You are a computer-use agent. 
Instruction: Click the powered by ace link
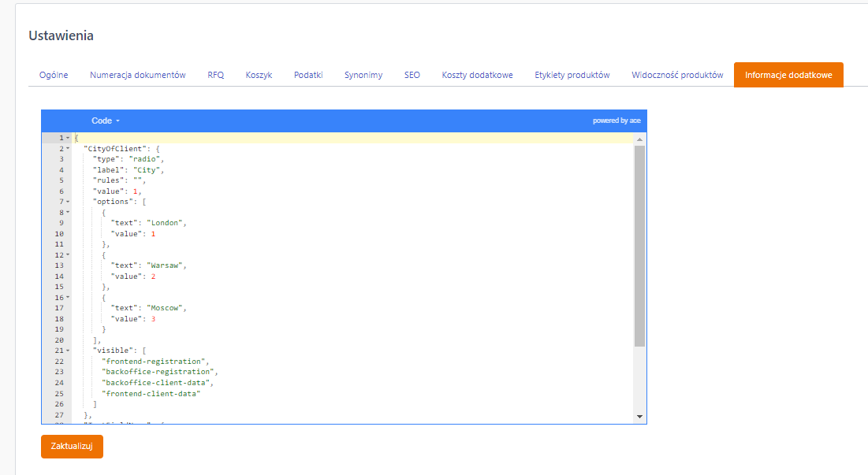(617, 121)
